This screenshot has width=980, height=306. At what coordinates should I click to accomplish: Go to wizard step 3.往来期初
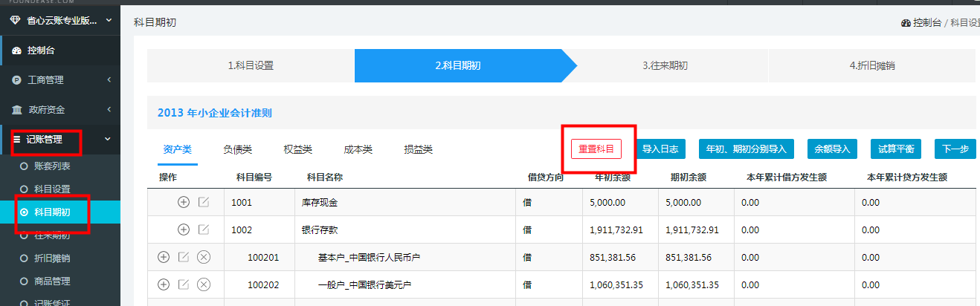coord(665,65)
